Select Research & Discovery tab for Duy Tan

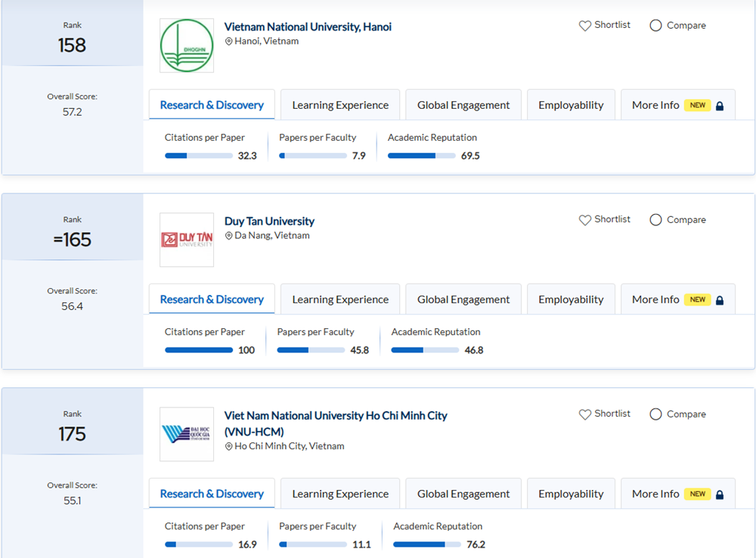click(212, 299)
